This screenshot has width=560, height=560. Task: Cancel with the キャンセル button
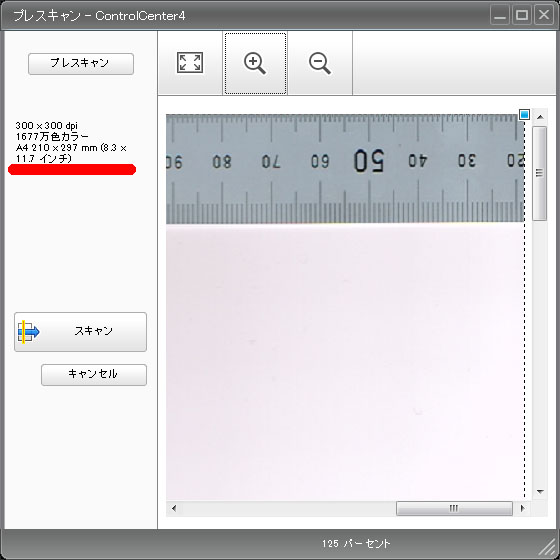coord(94,375)
